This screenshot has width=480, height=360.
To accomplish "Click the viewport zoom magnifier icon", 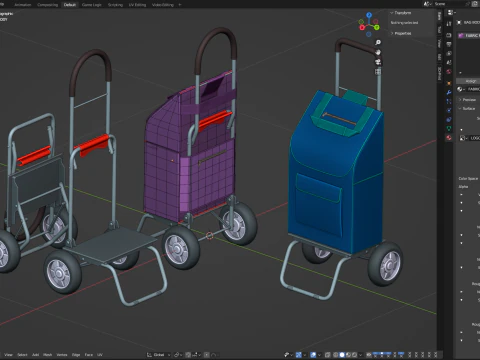I will pos(378,43).
